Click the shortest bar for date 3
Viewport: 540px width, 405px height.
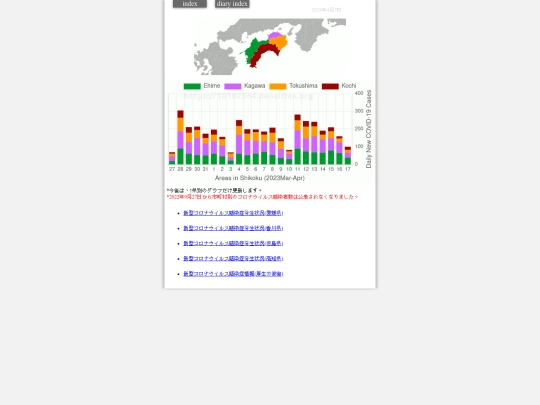click(231, 158)
